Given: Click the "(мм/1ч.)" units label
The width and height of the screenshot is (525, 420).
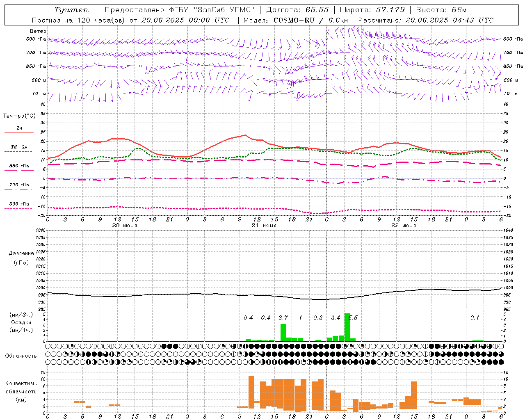Looking at the screenshot, I should 21,330.
